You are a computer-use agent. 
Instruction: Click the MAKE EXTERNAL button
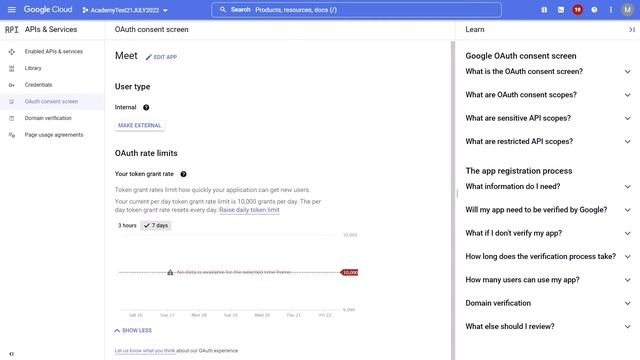(x=139, y=125)
